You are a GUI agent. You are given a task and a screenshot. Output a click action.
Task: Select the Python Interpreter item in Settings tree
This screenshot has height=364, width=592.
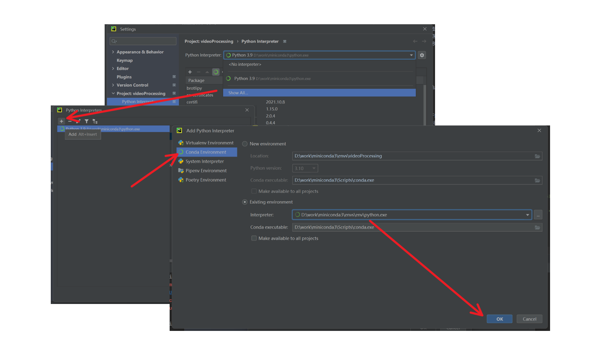142,102
